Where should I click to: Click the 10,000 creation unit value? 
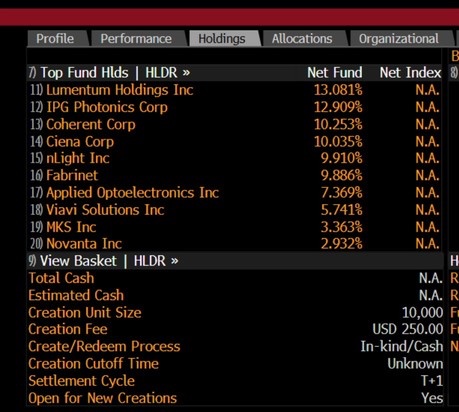(422, 313)
